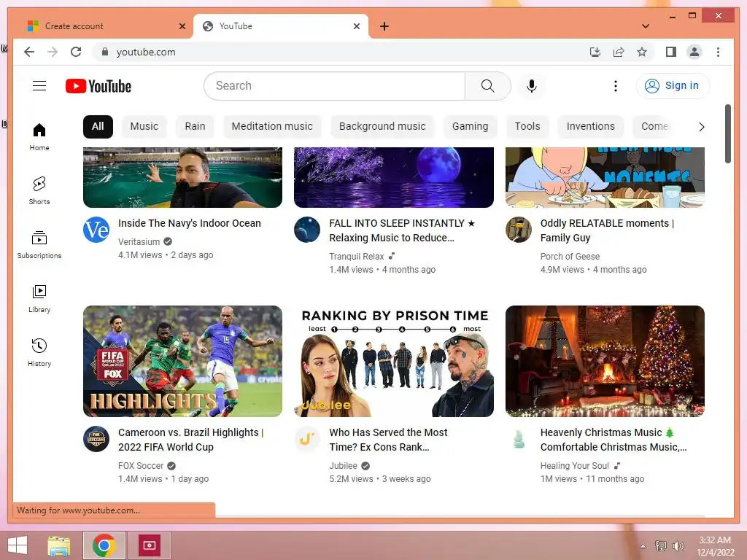The width and height of the screenshot is (747, 560).
Task: Click the search magnifier button
Action: 487,86
